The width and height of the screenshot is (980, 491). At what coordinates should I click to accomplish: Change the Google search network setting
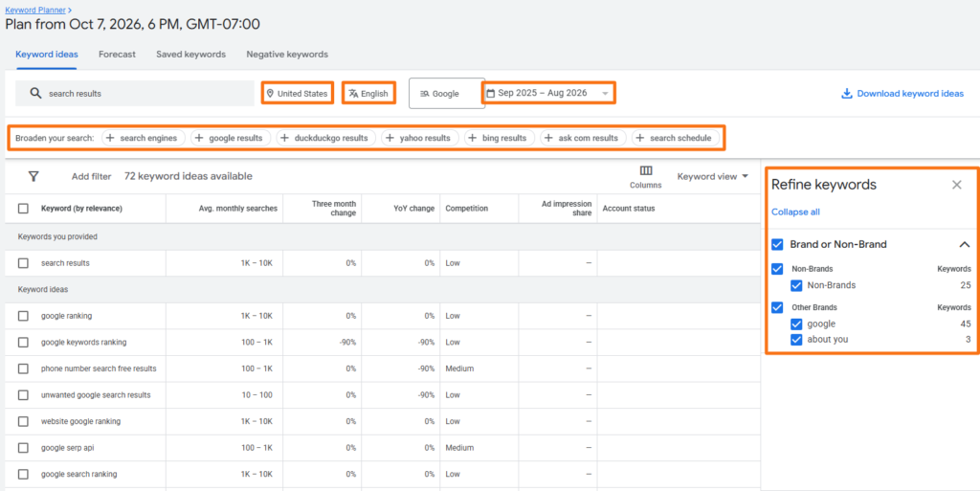(446, 94)
